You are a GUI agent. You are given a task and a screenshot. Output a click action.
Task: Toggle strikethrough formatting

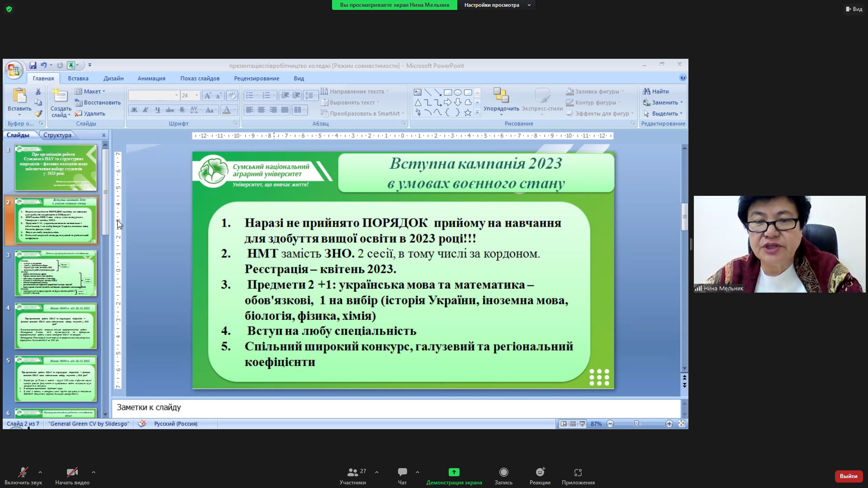(x=170, y=110)
